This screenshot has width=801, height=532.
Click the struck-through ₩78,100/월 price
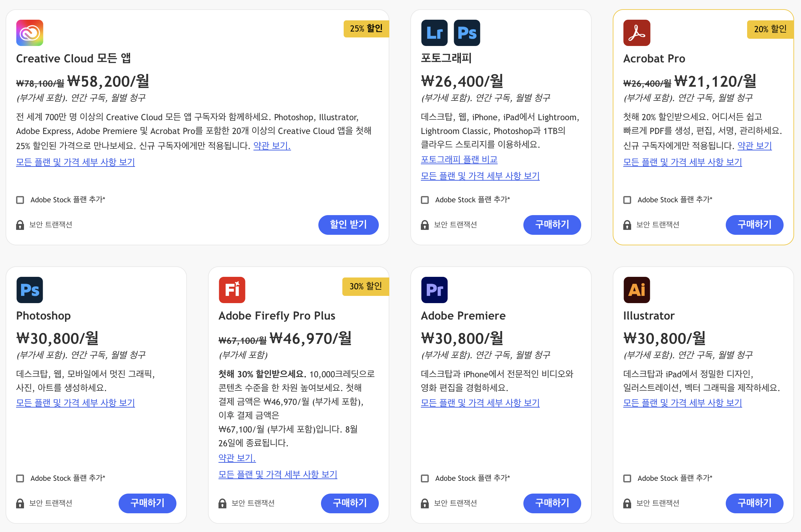(40, 83)
